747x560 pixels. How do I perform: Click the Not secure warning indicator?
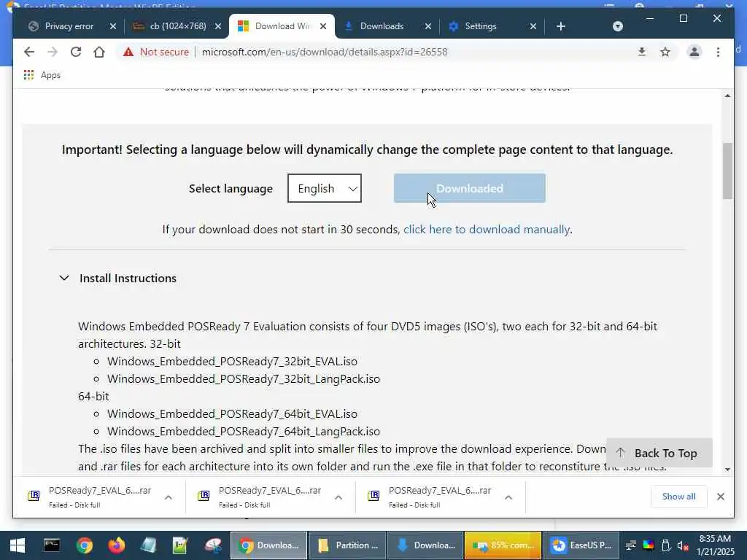(156, 52)
